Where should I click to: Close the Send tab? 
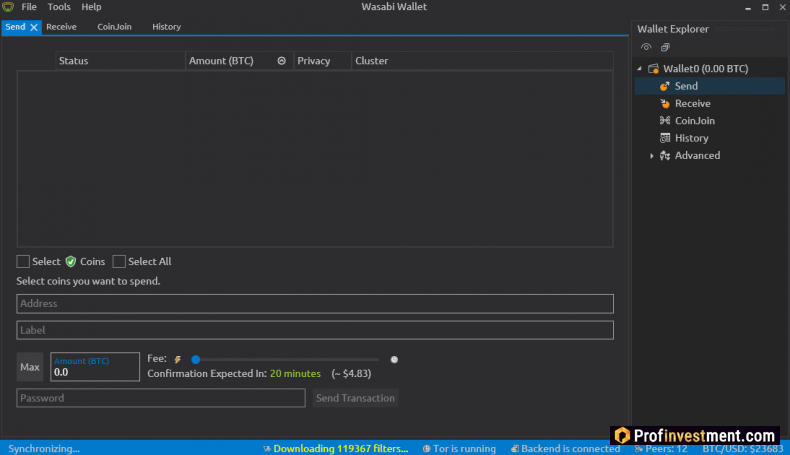pos(34,27)
